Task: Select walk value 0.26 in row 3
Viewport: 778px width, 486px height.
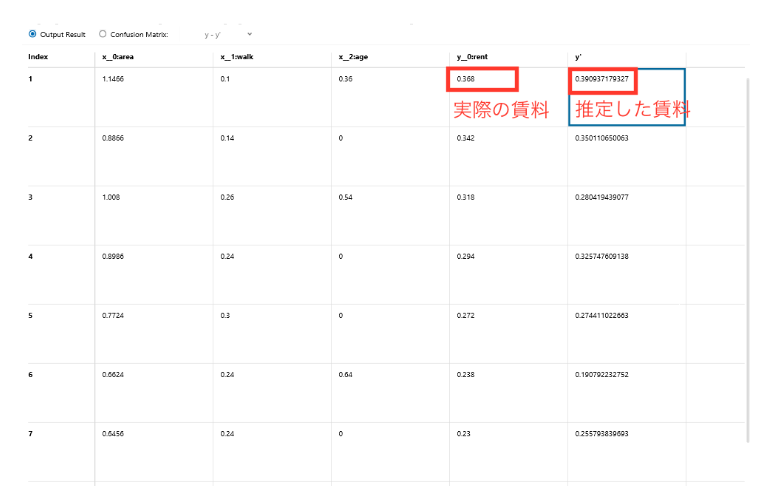Action: (227, 197)
